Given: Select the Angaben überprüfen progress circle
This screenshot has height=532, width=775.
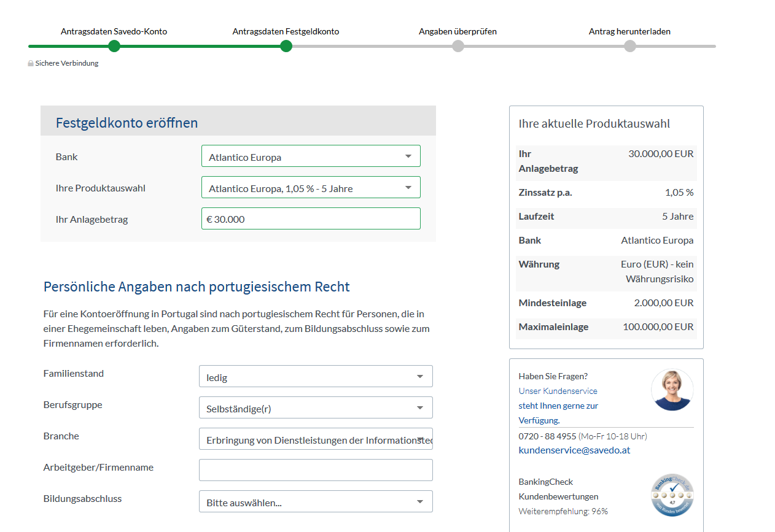Looking at the screenshot, I should pos(458,45).
